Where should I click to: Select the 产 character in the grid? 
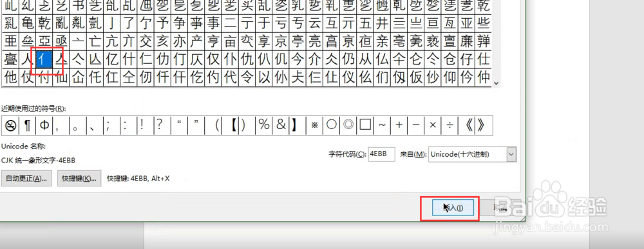[196, 42]
